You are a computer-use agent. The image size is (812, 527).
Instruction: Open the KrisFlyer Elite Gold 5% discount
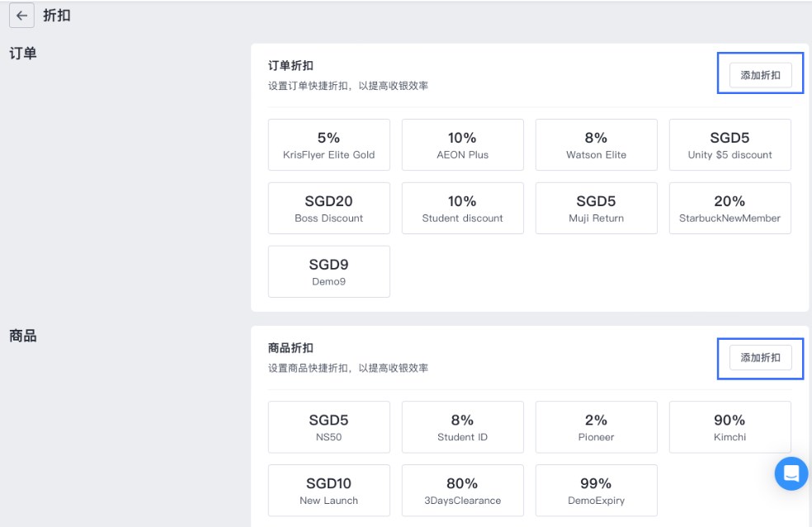[328, 144]
